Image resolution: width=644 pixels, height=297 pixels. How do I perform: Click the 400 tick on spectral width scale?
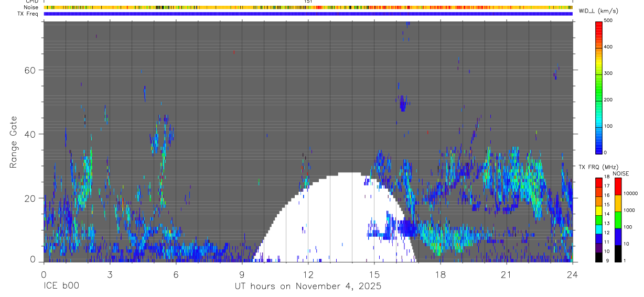608,47
